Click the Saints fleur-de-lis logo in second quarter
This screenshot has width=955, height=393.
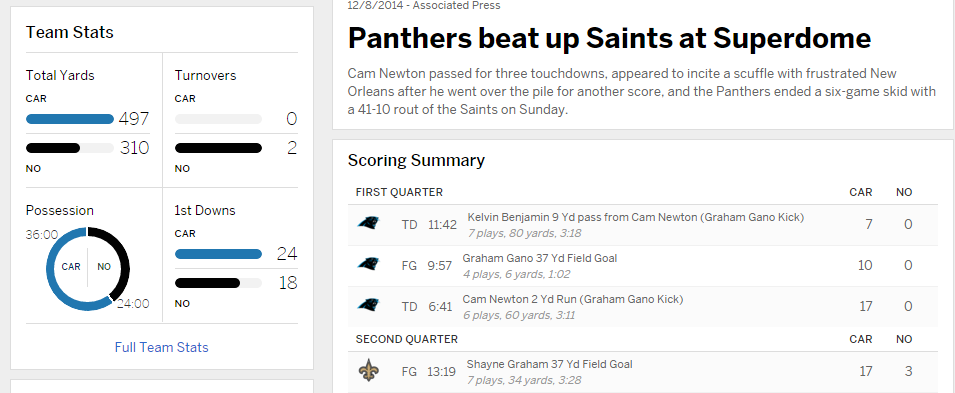368,370
